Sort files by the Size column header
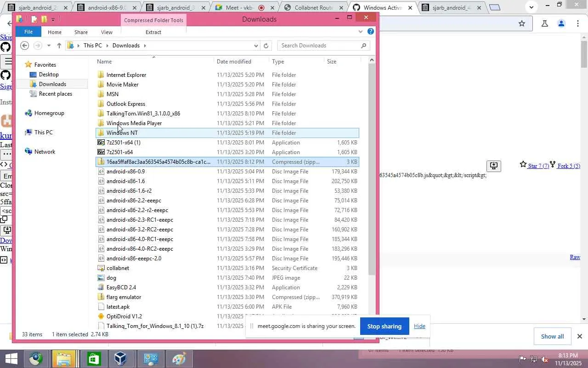 pos(342,62)
